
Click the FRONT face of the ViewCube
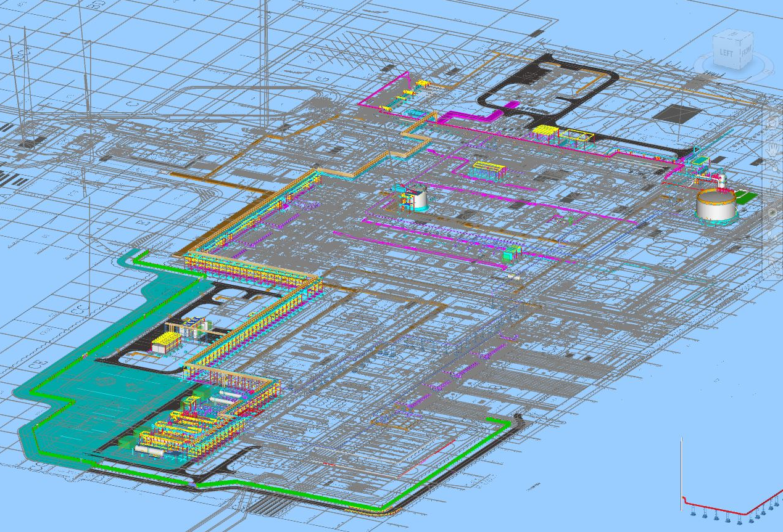coord(747,51)
